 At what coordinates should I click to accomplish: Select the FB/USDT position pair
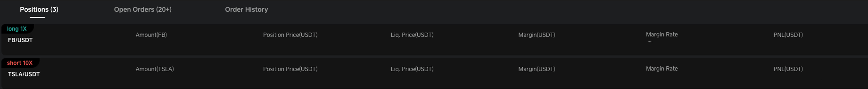click(x=20, y=40)
